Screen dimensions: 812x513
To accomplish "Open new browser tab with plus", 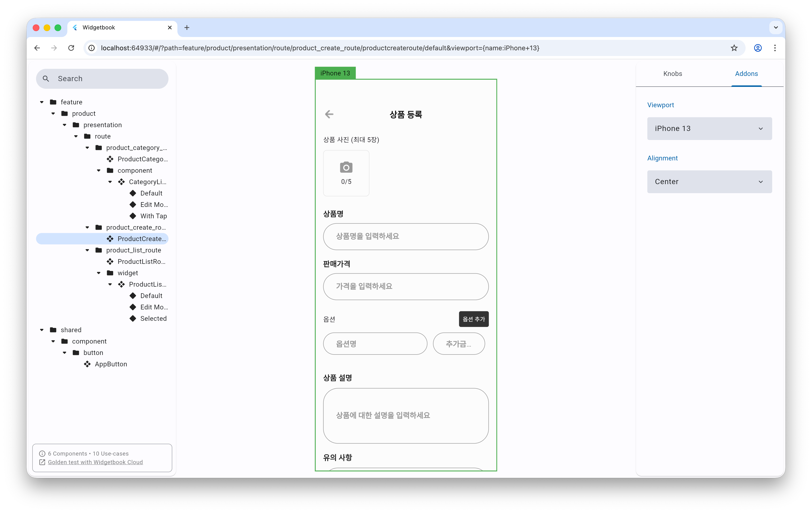I will 187,28.
